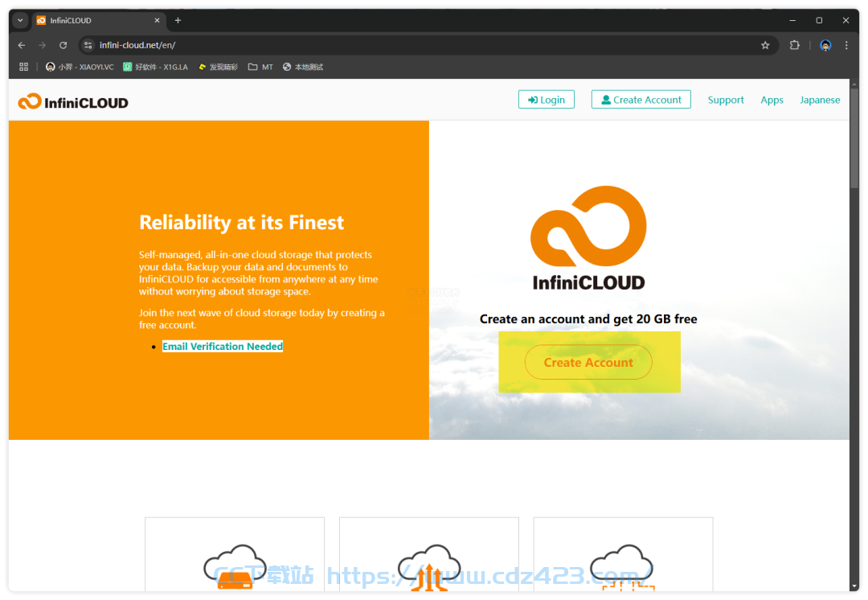Click the cloud upload arrows icon card
868x600 pixels.
pyautogui.click(x=429, y=555)
